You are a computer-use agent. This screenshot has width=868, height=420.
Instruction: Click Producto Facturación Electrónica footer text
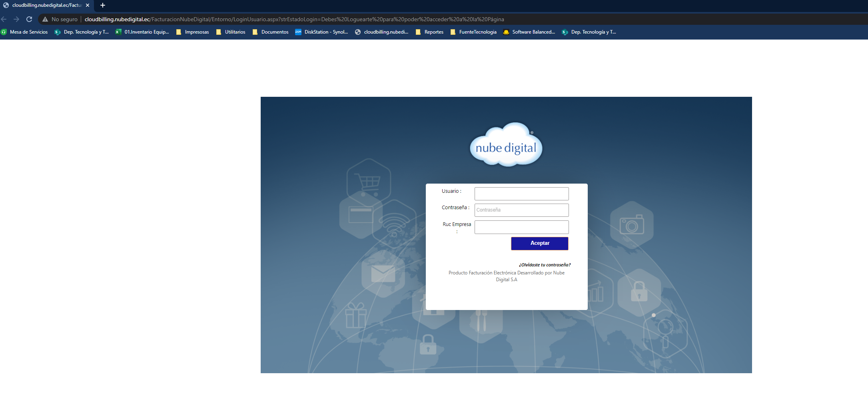pyautogui.click(x=507, y=276)
